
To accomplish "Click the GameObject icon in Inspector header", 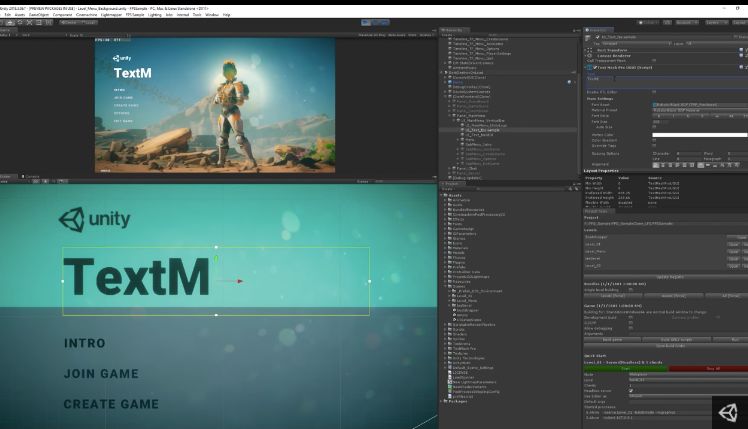I will coord(587,38).
